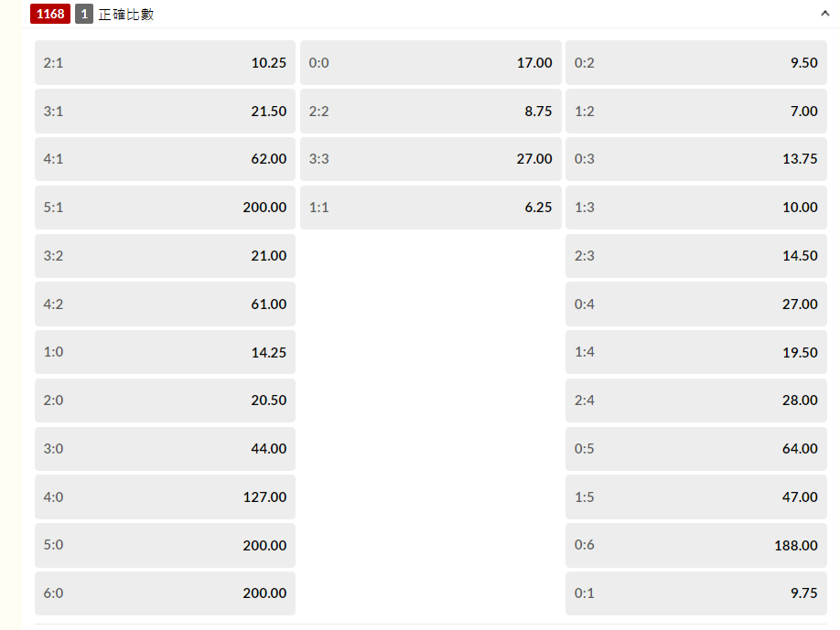This screenshot has width=840, height=630.
Task: Select the 5:1 score at 200.00
Action: pos(165,208)
